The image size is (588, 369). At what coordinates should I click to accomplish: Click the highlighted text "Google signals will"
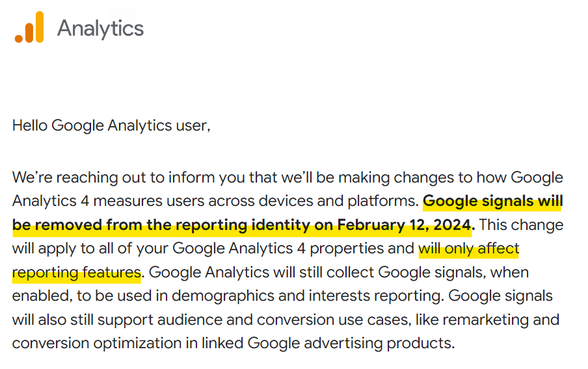493,201
